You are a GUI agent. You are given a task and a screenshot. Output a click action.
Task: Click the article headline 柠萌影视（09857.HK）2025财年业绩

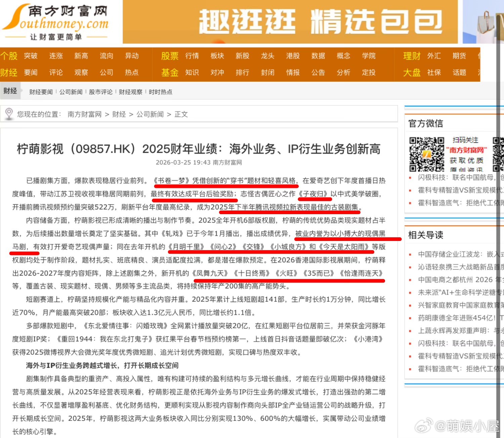tap(199, 149)
